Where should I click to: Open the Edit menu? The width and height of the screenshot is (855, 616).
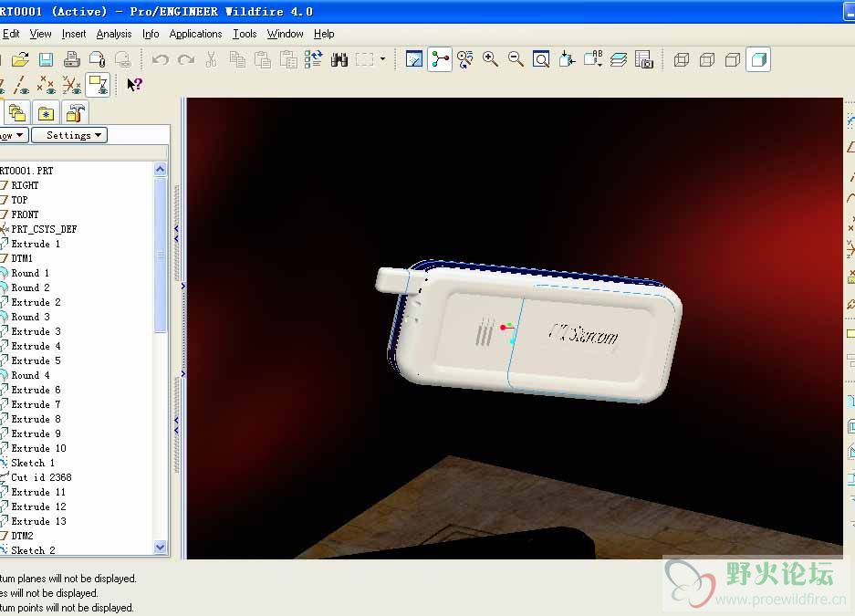pyautogui.click(x=11, y=34)
